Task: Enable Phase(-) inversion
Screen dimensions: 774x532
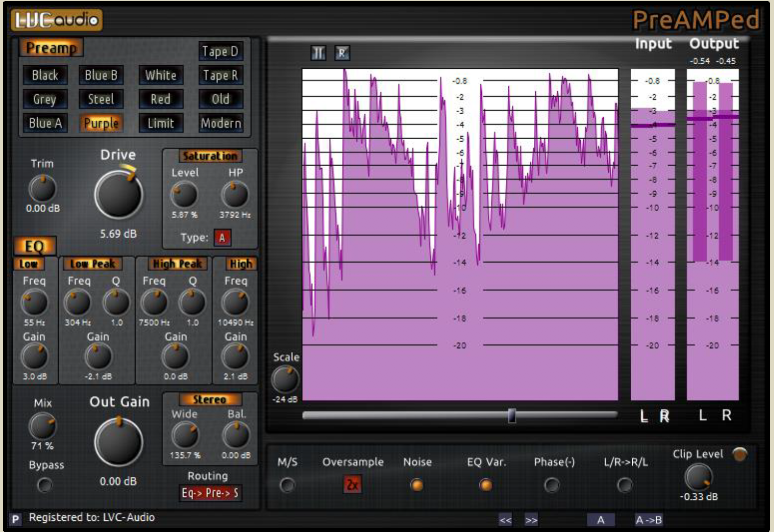Action: [552, 485]
